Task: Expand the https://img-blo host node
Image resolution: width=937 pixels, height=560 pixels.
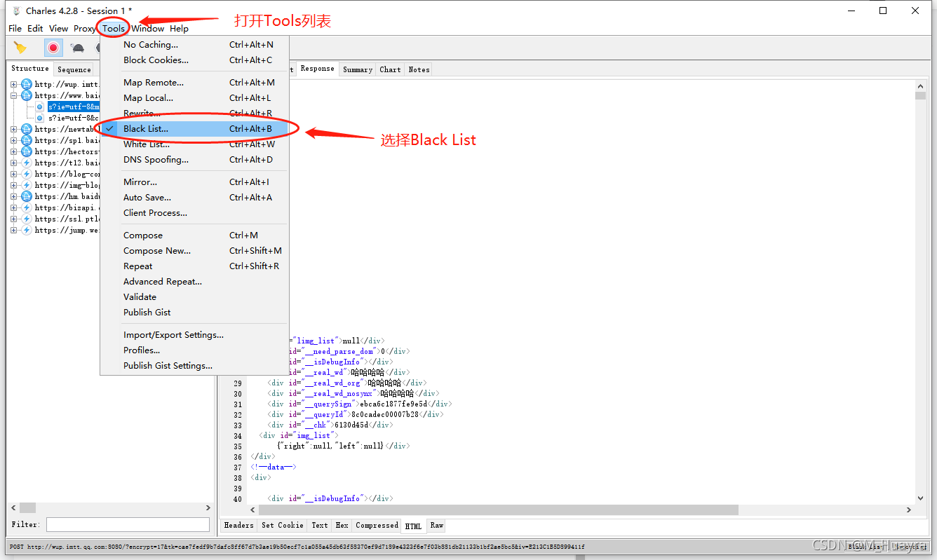Action: coord(14,185)
